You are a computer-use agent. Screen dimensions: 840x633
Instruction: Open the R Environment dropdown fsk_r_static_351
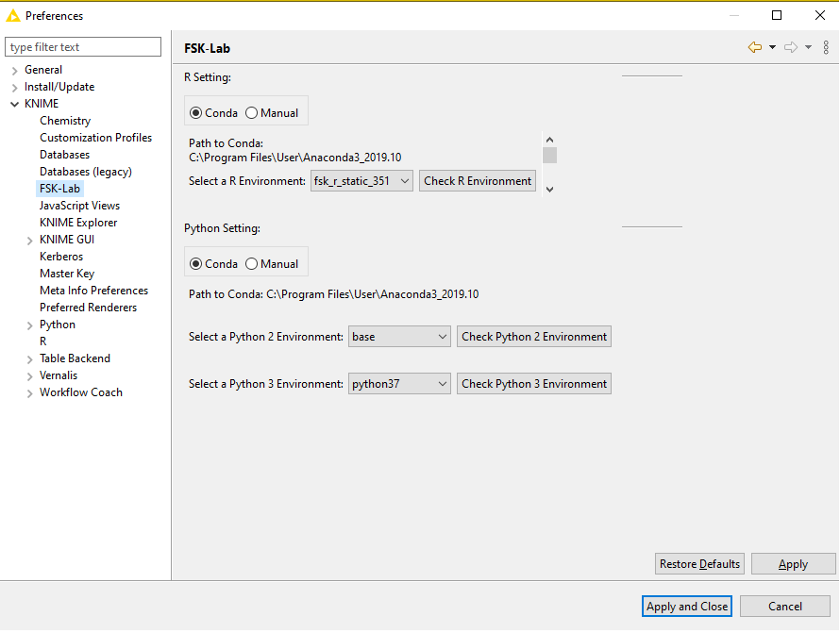[x=361, y=181]
